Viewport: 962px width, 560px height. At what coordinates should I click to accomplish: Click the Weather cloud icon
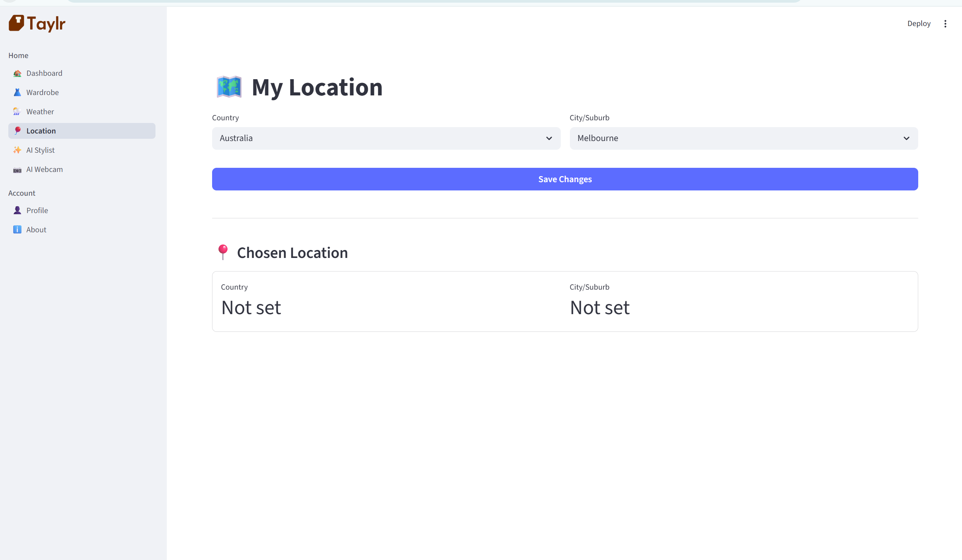pos(17,112)
